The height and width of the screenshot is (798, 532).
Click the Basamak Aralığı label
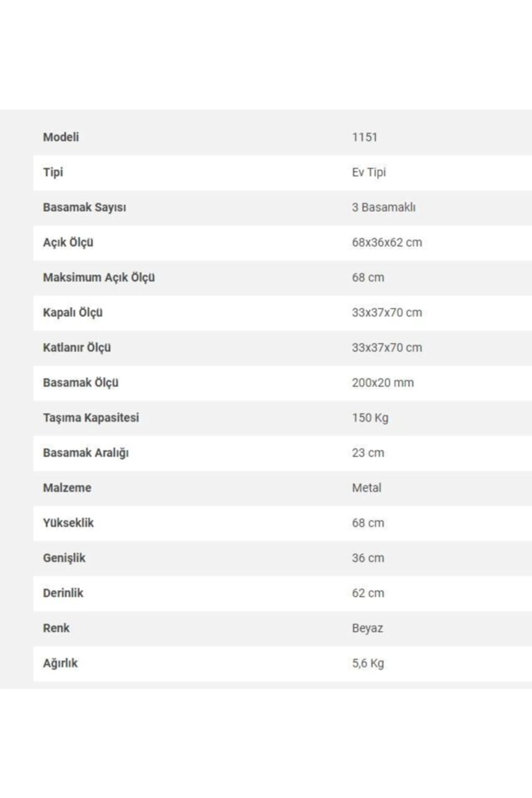click(86, 453)
